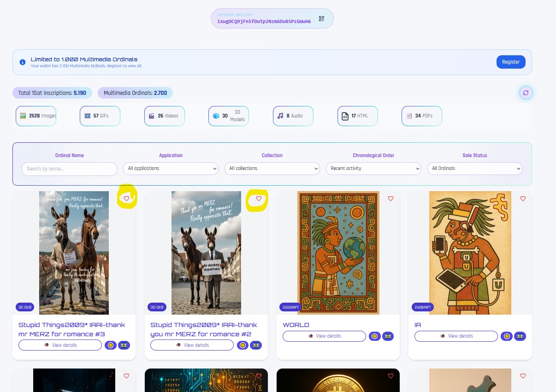Screen dimensions: 556x392
Task: Filter by 8 Audio
Action: click(x=293, y=116)
